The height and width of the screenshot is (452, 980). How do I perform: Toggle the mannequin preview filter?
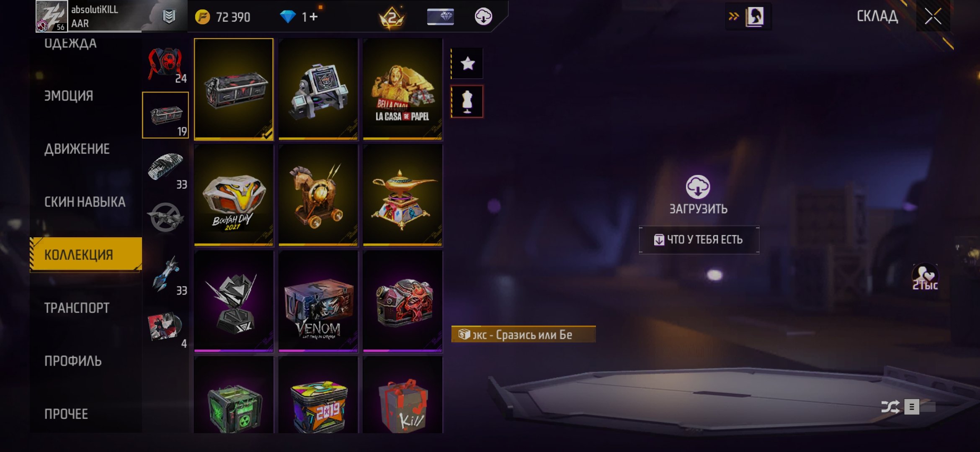click(x=467, y=101)
